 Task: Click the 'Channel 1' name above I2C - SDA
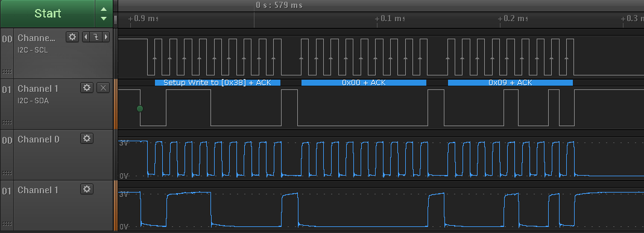pyautogui.click(x=38, y=88)
